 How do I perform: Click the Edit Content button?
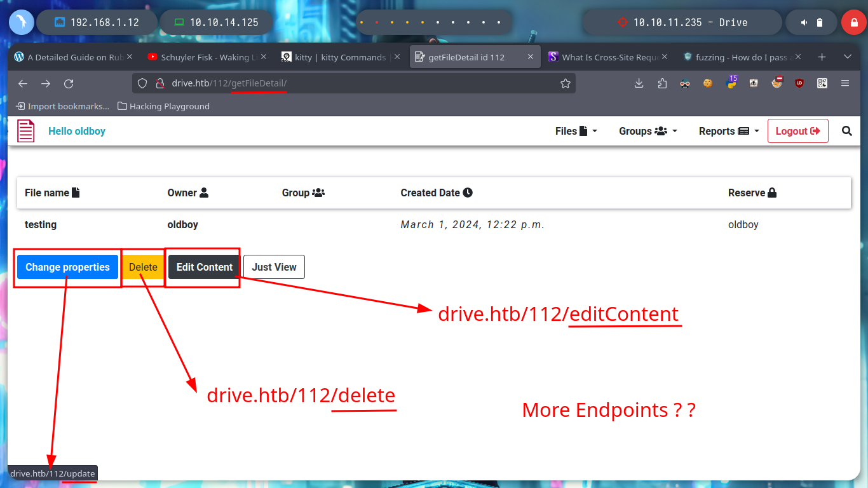click(204, 267)
